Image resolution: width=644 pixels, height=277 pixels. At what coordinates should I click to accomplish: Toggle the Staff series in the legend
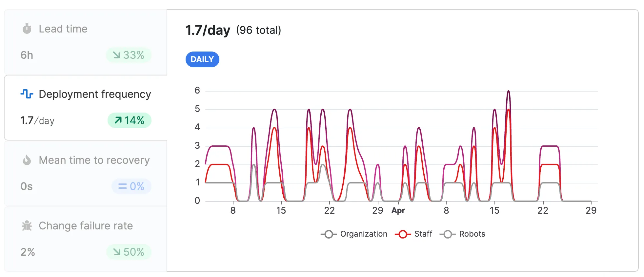[414, 234]
